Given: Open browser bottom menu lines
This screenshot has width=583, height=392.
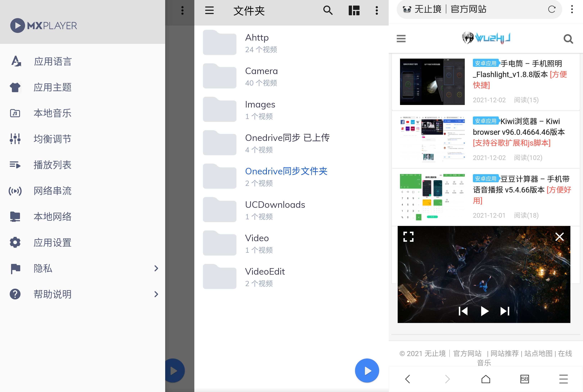Looking at the screenshot, I should click(x=564, y=379).
